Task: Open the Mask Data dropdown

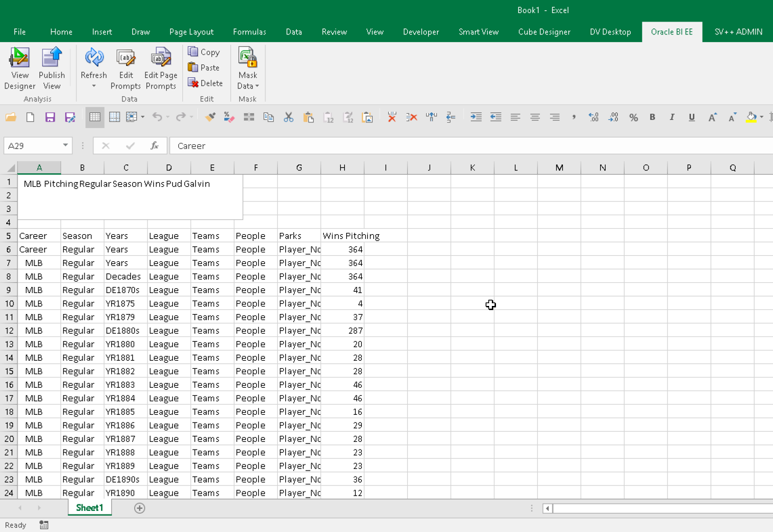Action: tap(248, 86)
